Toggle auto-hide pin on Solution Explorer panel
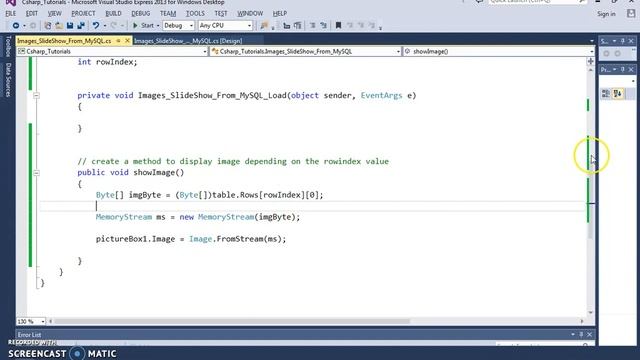The height and width of the screenshot is (360, 640). (x=623, y=41)
